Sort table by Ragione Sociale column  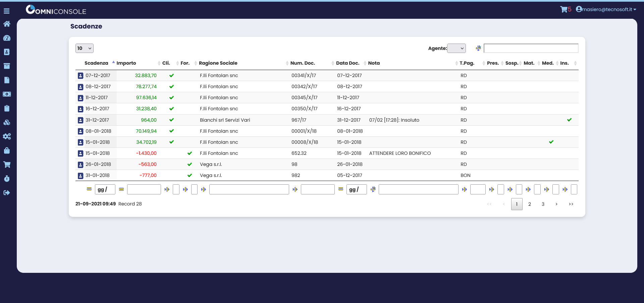point(218,63)
